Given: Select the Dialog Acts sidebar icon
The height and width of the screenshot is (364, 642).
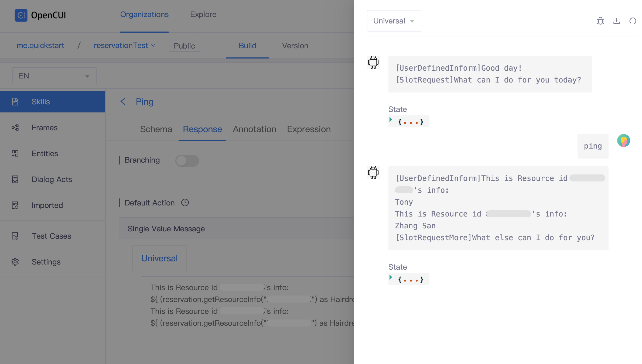Looking at the screenshot, I should pyautogui.click(x=15, y=179).
